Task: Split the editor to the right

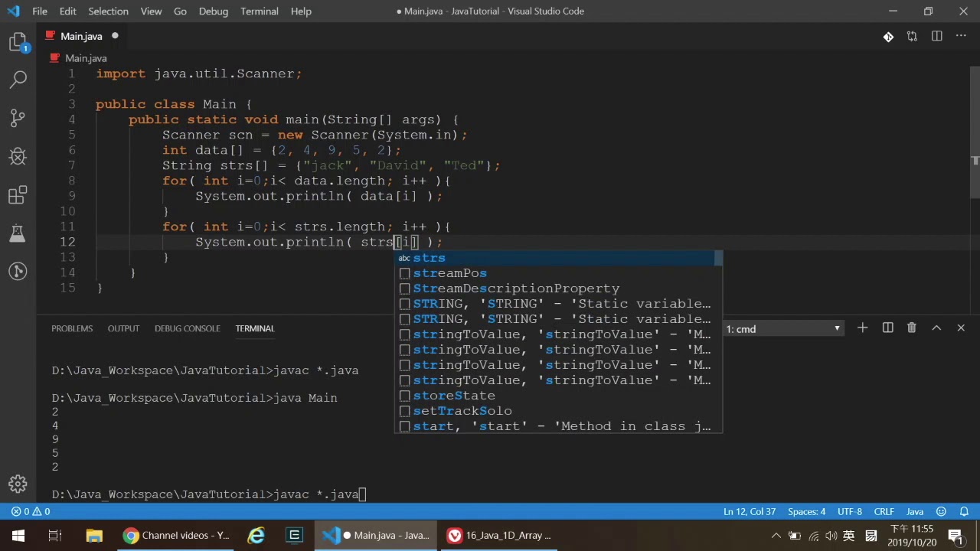Action: [936, 36]
